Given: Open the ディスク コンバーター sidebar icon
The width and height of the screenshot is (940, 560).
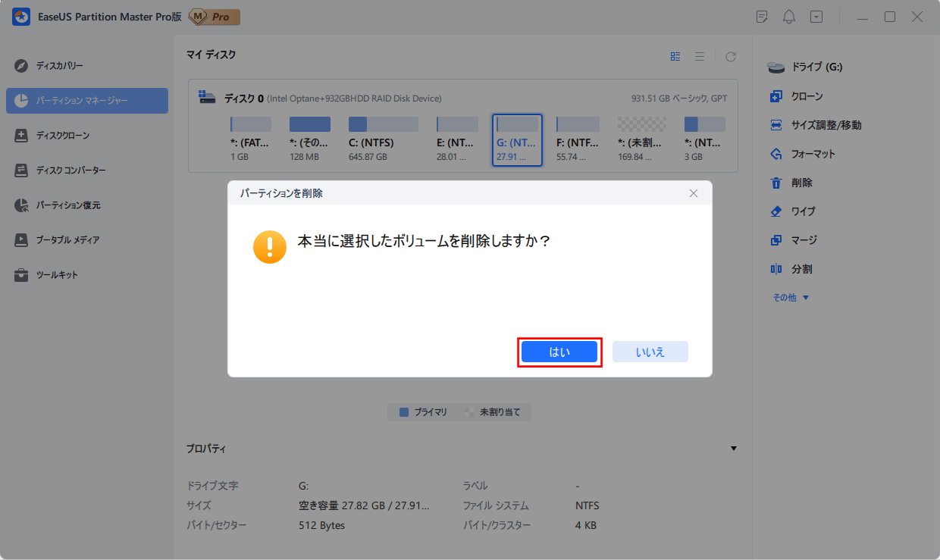Looking at the screenshot, I should 21,171.
